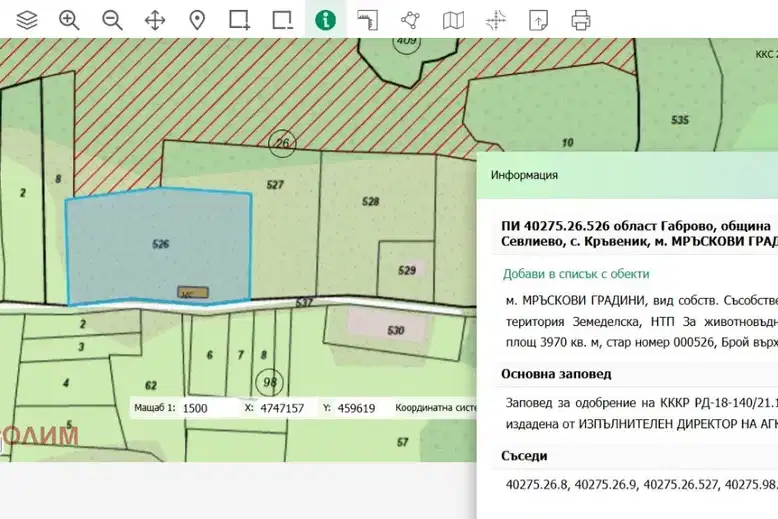Select the zoom in tool
The image size is (778, 519).
[x=69, y=20]
